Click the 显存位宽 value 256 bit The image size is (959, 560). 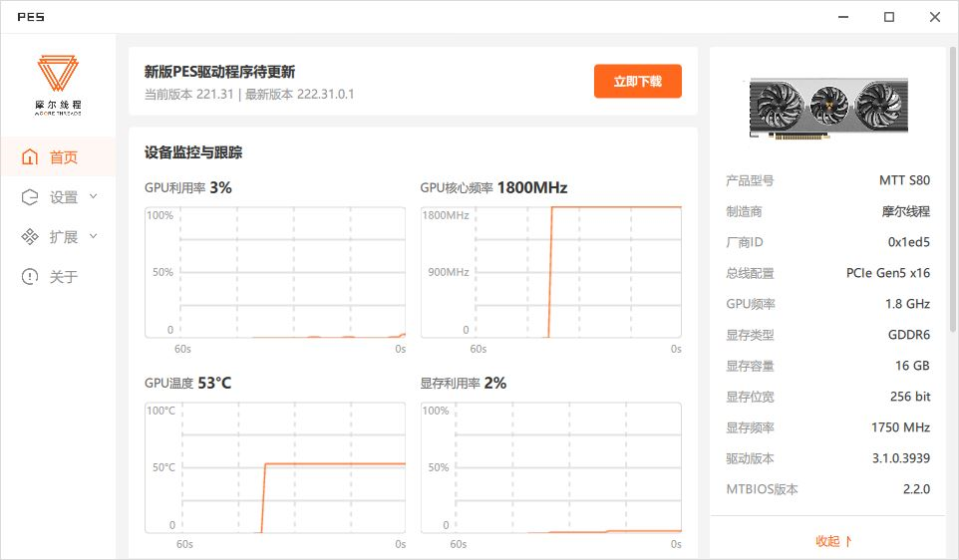pyautogui.click(x=910, y=397)
